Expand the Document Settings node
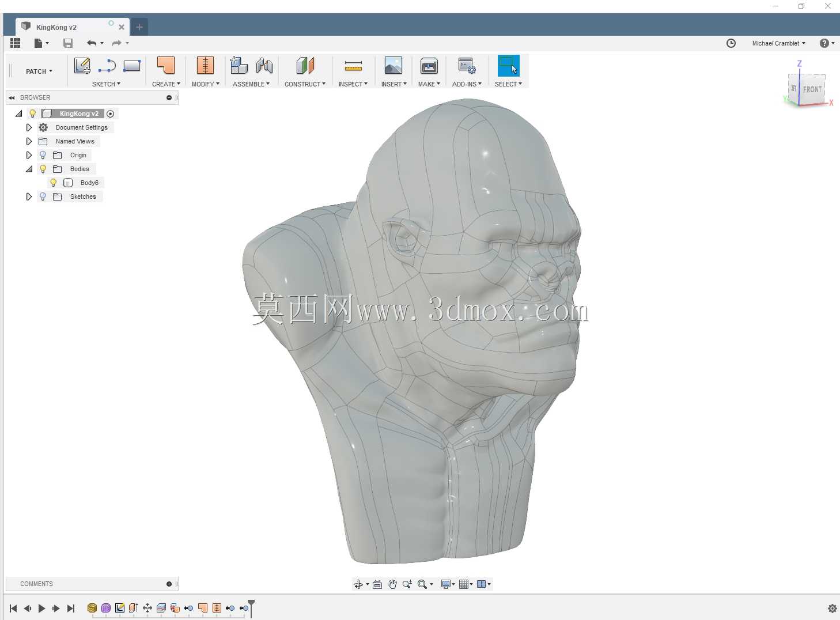 click(29, 127)
